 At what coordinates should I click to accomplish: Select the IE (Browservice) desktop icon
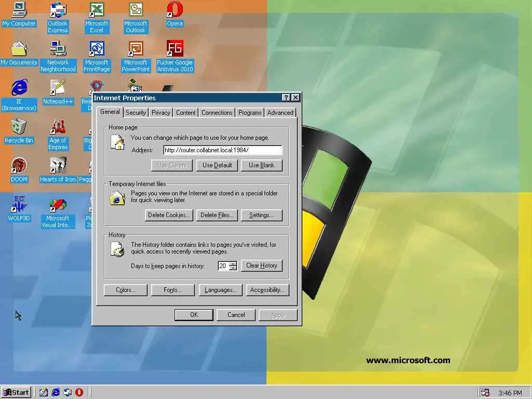pyautogui.click(x=19, y=96)
